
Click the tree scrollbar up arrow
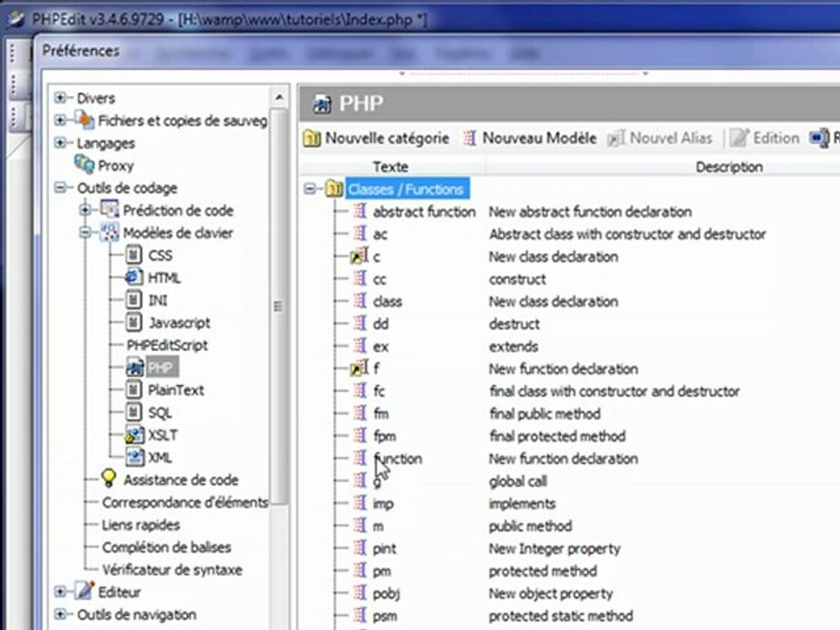pos(278,97)
